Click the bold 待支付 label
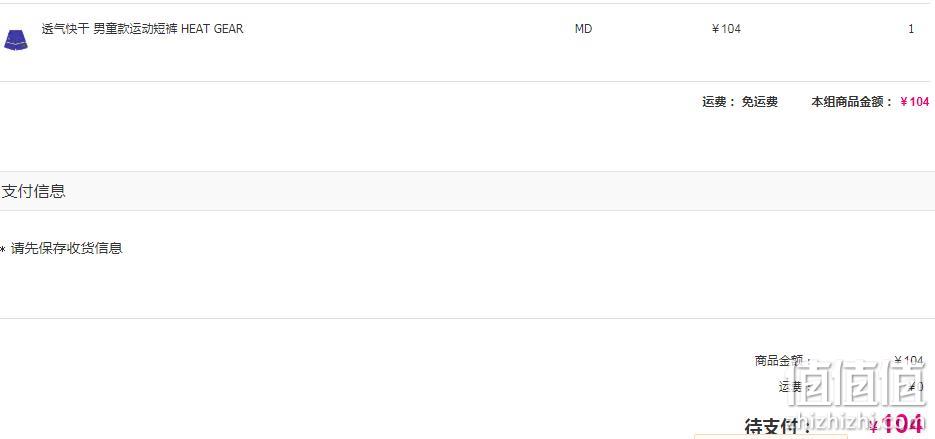This screenshot has width=935, height=439. tap(775, 426)
